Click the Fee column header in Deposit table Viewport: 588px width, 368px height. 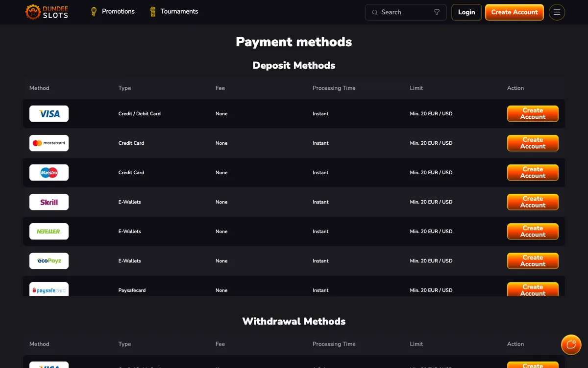(x=220, y=88)
